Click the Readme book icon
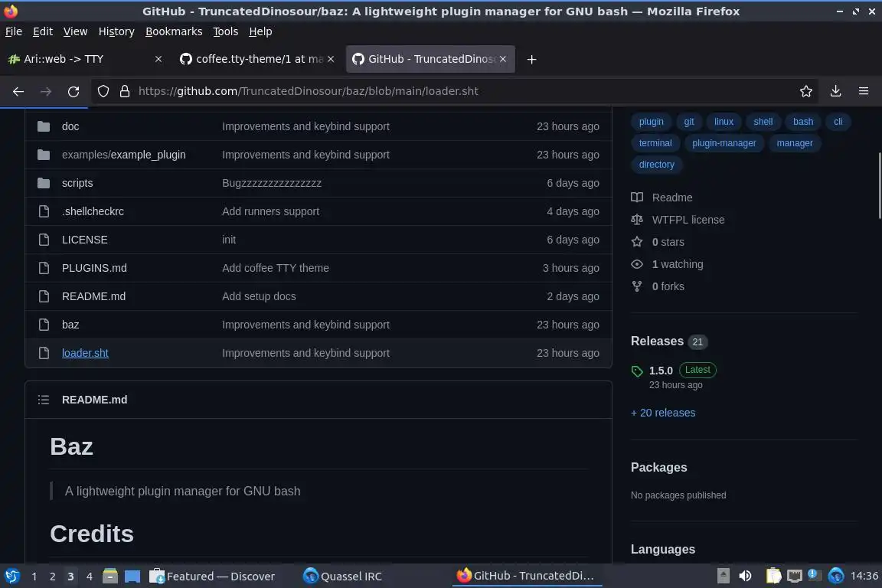 pyautogui.click(x=637, y=198)
